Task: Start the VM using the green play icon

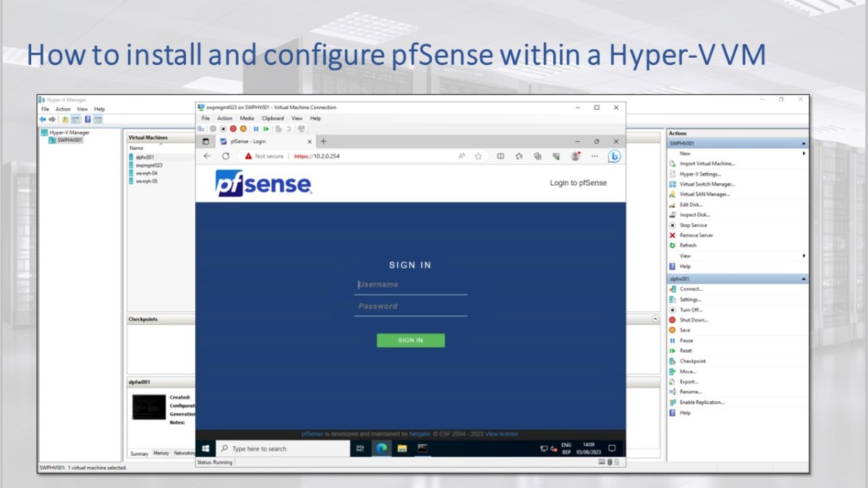Action: point(265,128)
